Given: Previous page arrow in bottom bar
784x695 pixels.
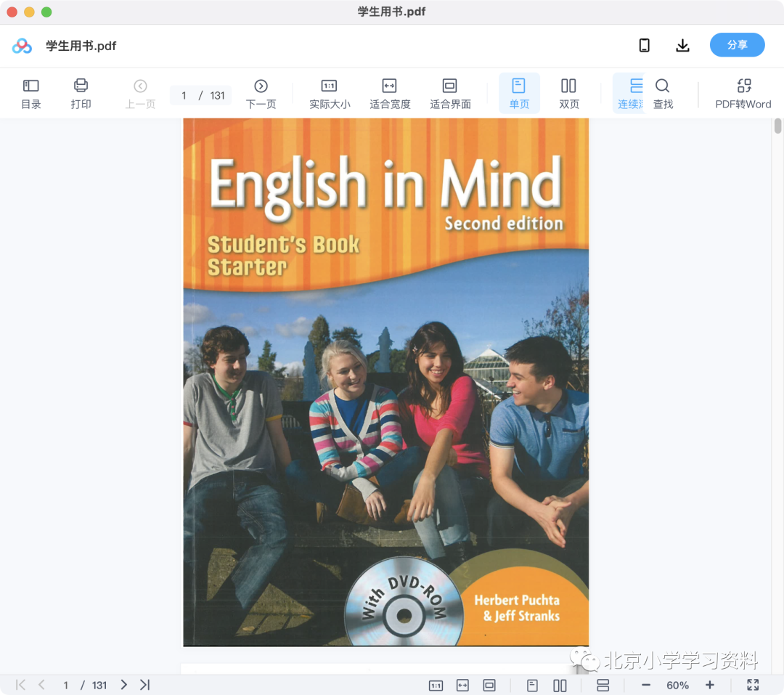Looking at the screenshot, I should [x=41, y=685].
